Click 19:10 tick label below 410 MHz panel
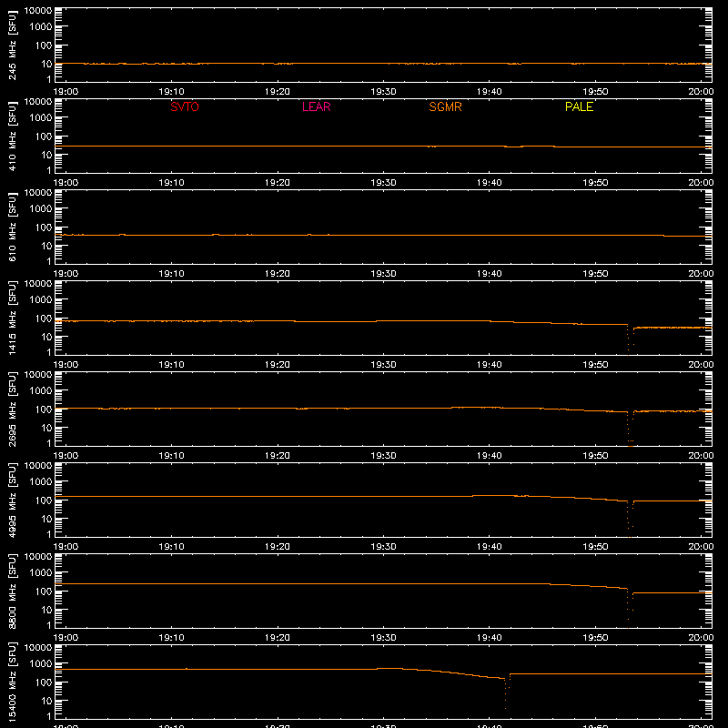728x728 pixels. tap(171, 183)
